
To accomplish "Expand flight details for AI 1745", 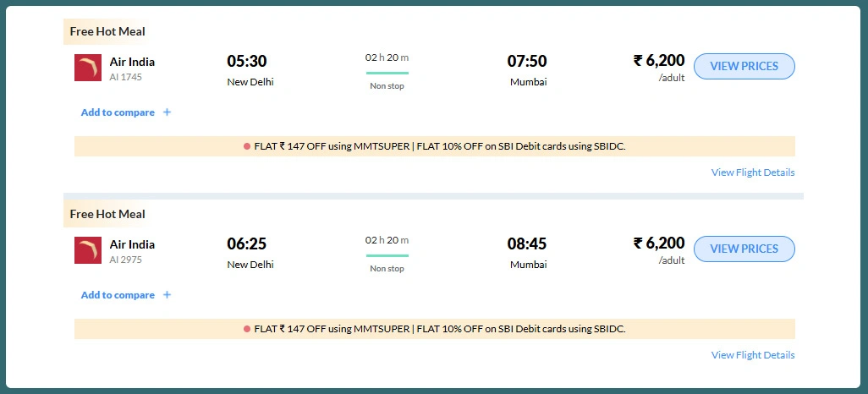I will [753, 172].
